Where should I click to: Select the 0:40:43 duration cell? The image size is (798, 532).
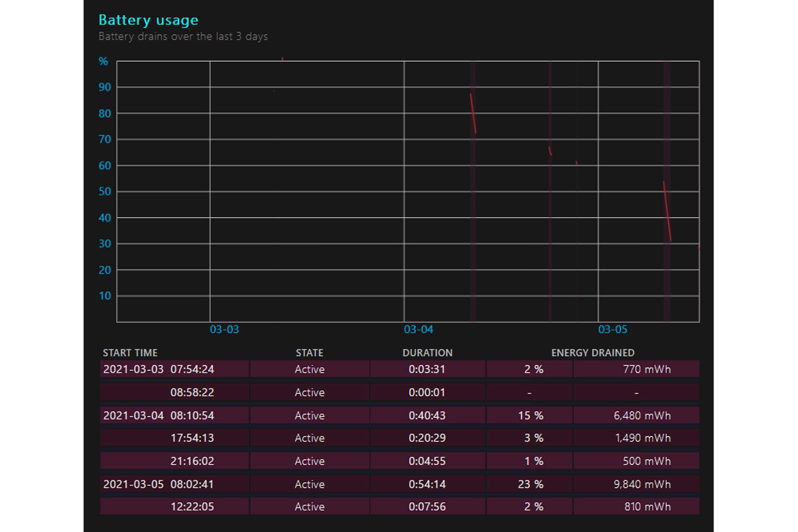click(427, 415)
